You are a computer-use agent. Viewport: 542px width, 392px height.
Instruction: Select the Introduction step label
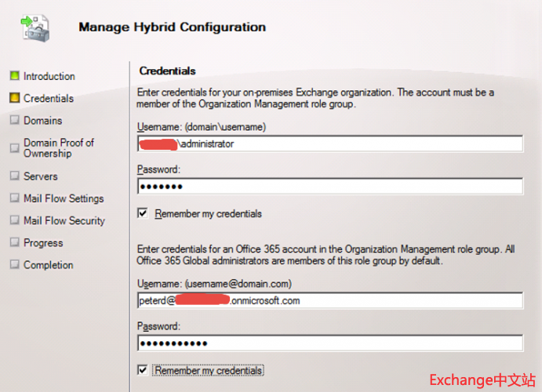tap(49, 77)
